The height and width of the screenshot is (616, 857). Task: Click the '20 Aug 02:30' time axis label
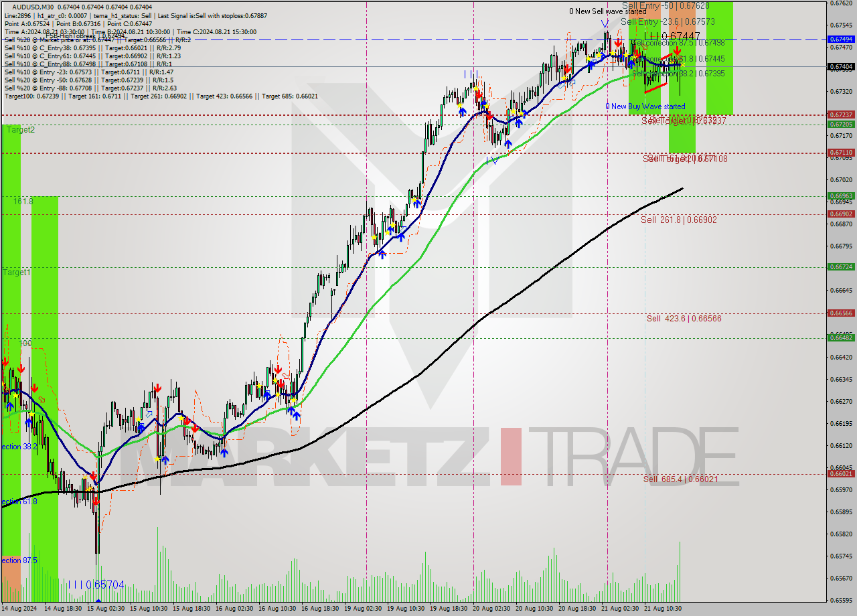click(491, 609)
